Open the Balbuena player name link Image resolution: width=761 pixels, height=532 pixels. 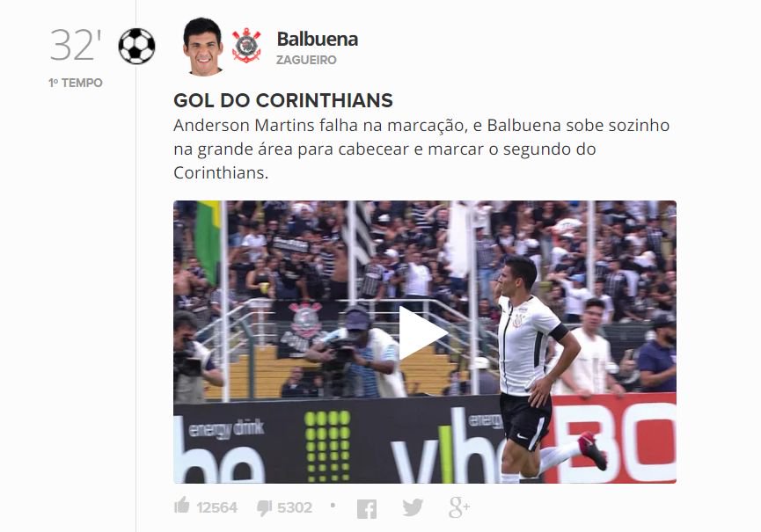pos(318,40)
